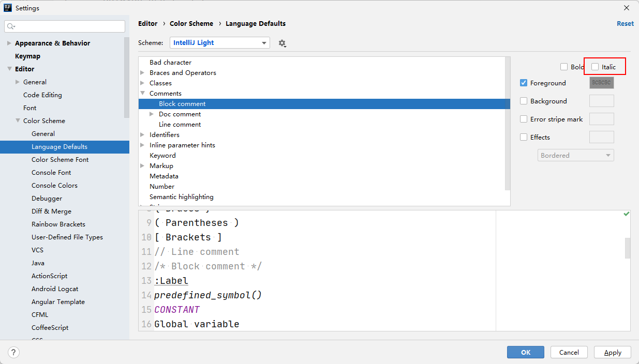Click the Reset link
639x364 pixels.
tap(625, 23)
